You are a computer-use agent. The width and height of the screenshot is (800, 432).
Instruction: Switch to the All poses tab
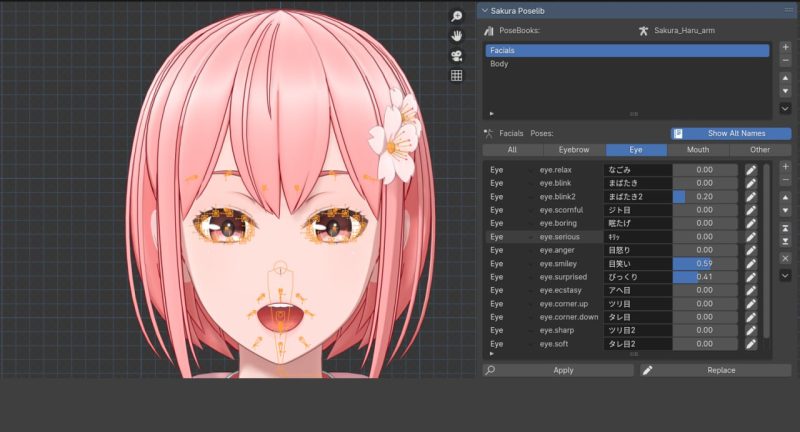pos(513,149)
